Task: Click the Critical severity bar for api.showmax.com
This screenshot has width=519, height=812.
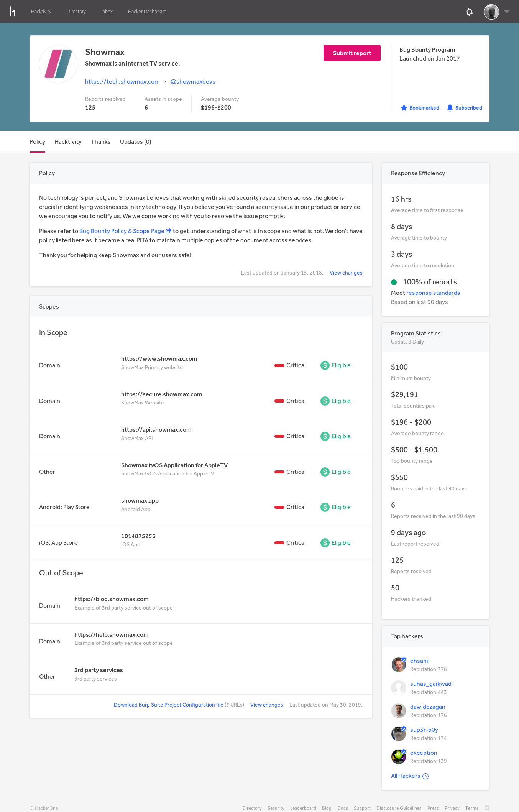Action: click(279, 436)
